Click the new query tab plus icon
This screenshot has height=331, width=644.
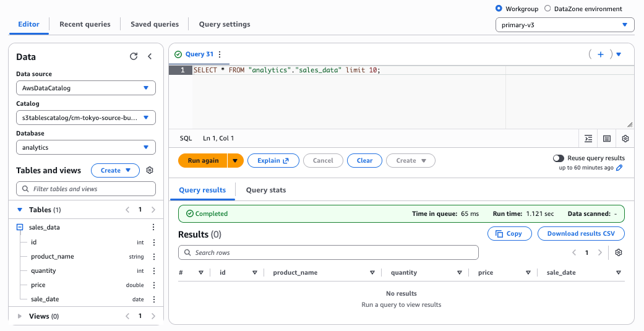click(600, 54)
